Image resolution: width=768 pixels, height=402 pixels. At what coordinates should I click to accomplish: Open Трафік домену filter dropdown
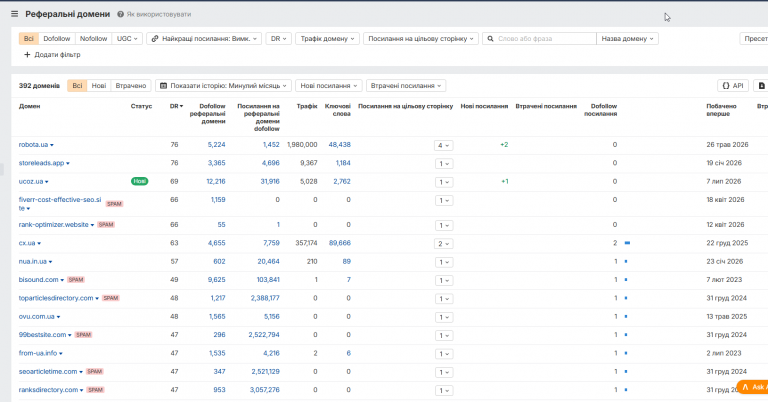pyautogui.click(x=327, y=39)
